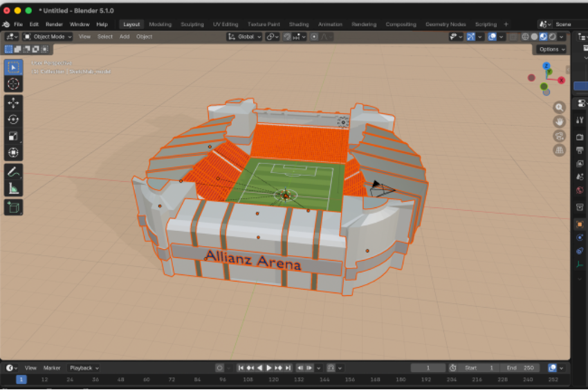
Task: Expand the Options dropdown
Action: click(x=552, y=49)
